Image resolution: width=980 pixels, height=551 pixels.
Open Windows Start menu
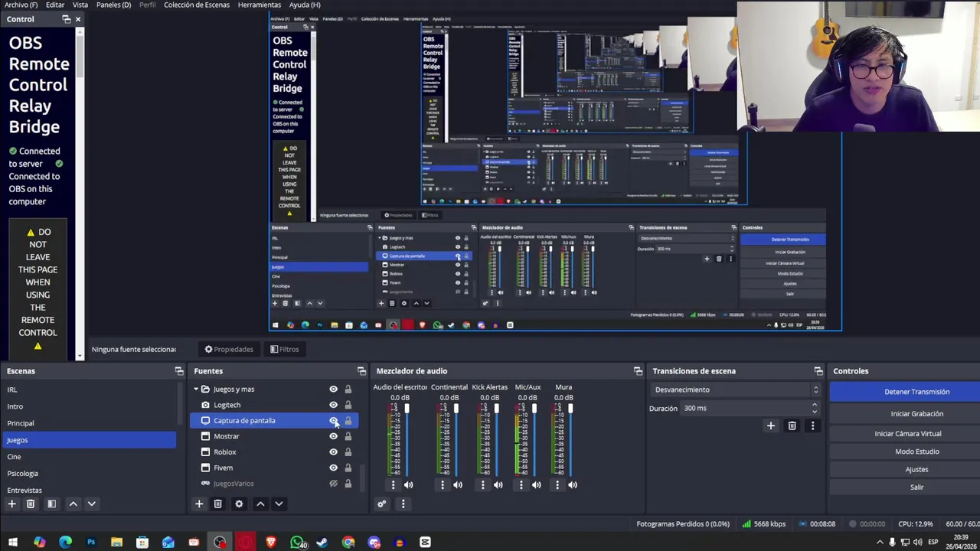point(13,543)
